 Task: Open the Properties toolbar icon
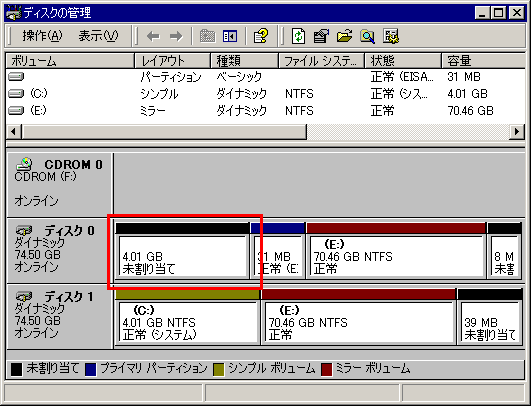click(x=321, y=36)
